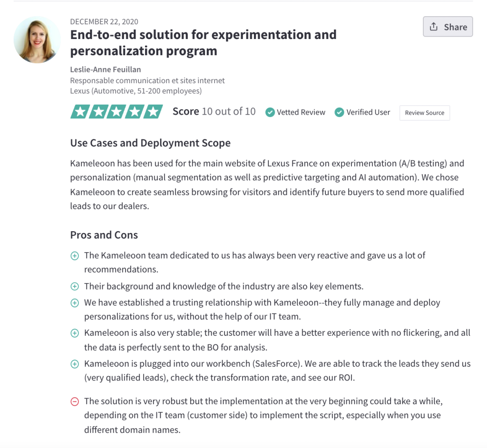
Task: Click the plus icon beside reactive team pro
Action: coord(75,256)
